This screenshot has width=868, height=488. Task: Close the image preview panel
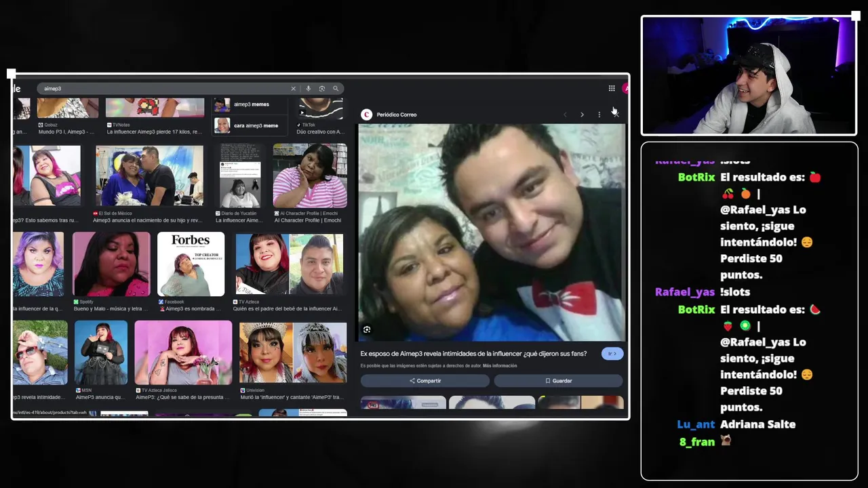pos(616,114)
